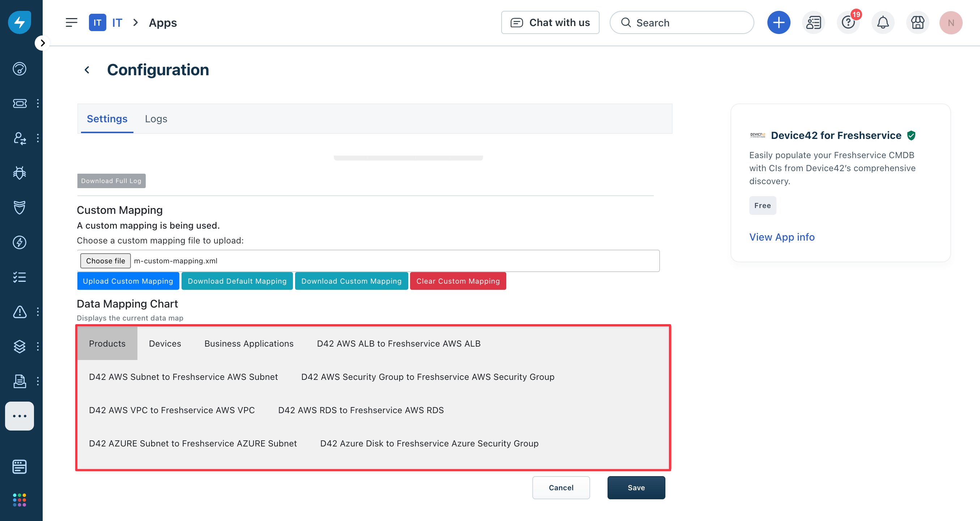Toggle the hamburger navigation menu

pos(71,23)
